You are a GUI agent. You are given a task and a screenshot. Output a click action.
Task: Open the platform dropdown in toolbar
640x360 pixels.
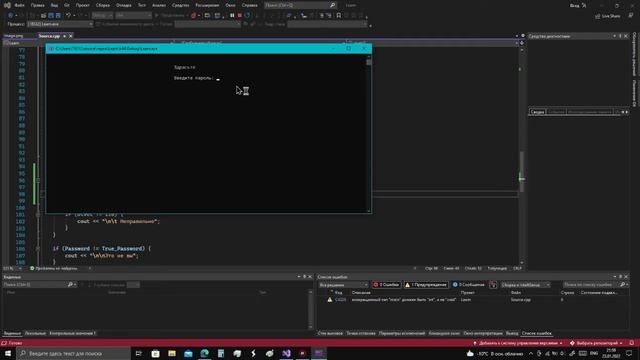pyautogui.click(x=133, y=16)
